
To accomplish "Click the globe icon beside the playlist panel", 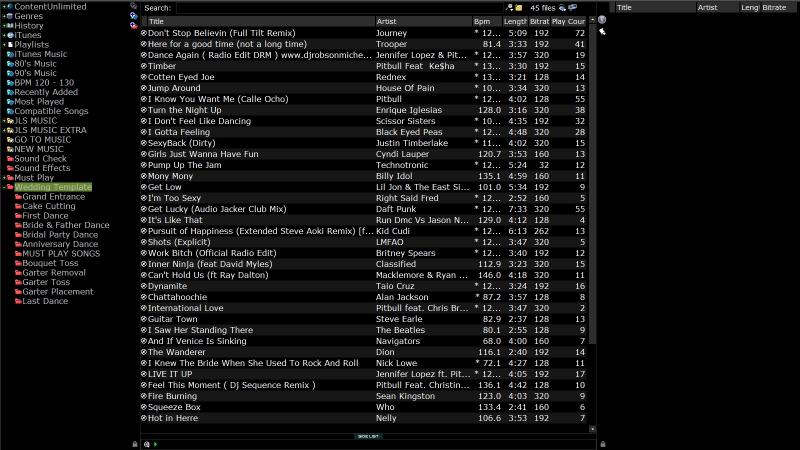I will 601,20.
